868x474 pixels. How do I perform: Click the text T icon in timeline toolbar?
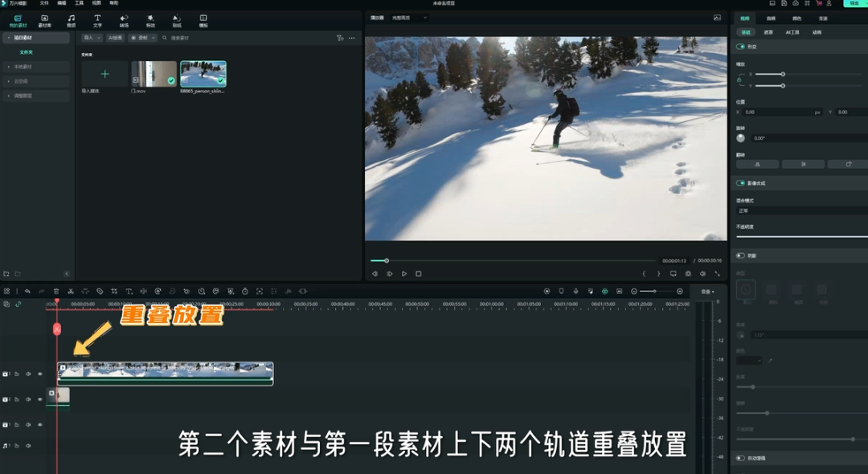click(x=129, y=292)
